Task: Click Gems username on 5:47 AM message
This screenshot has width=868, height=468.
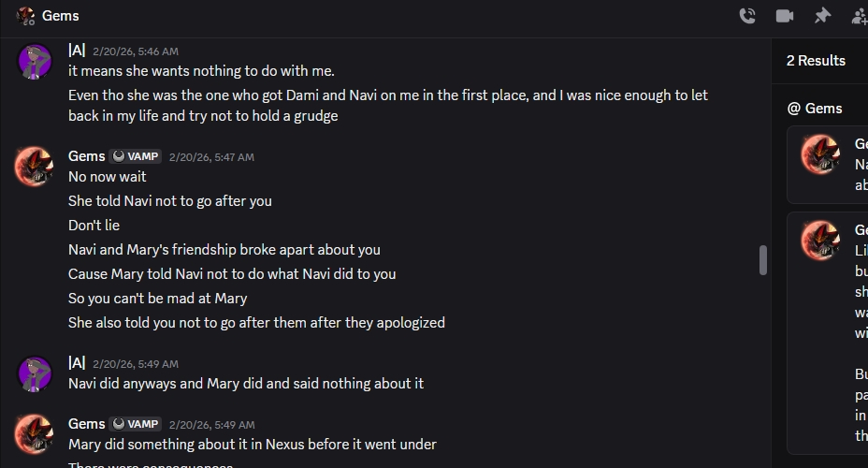Action: pyautogui.click(x=87, y=156)
